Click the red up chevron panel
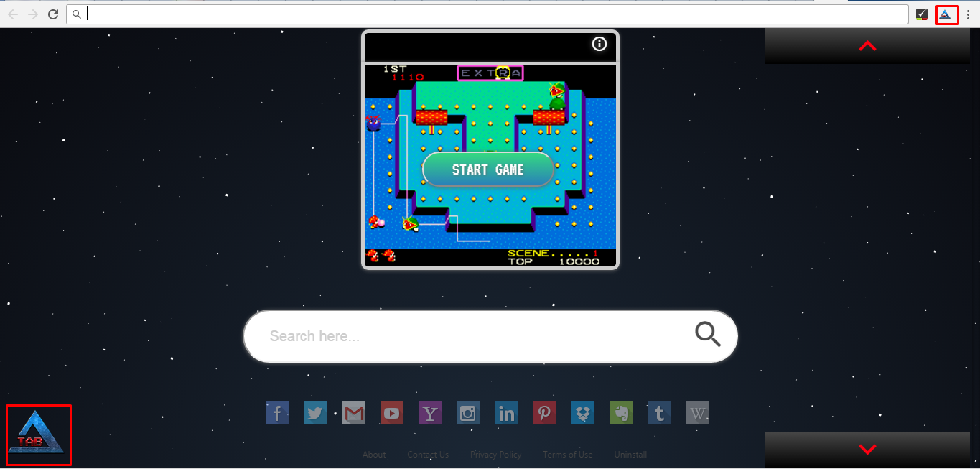This screenshot has height=469, width=980. point(867,46)
